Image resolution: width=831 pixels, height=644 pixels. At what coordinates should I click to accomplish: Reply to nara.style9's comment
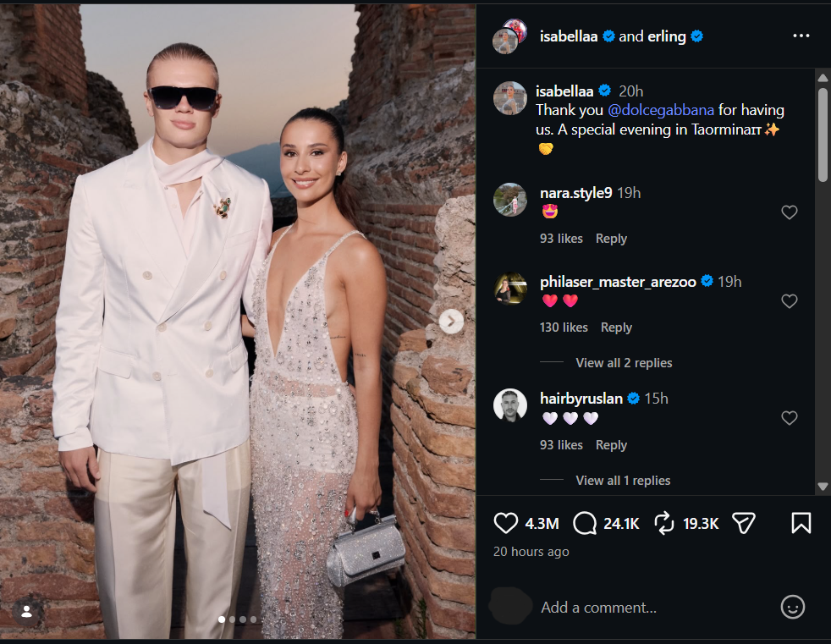click(x=611, y=239)
